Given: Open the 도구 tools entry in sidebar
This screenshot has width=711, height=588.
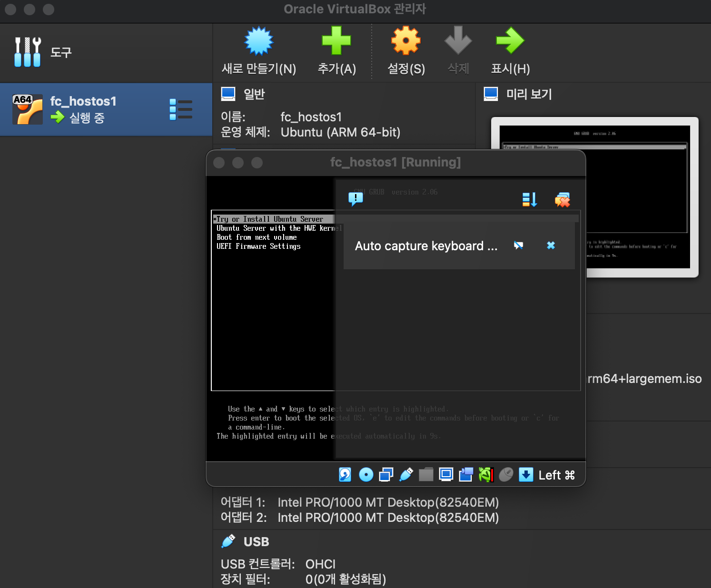Looking at the screenshot, I should coord(106,52).
